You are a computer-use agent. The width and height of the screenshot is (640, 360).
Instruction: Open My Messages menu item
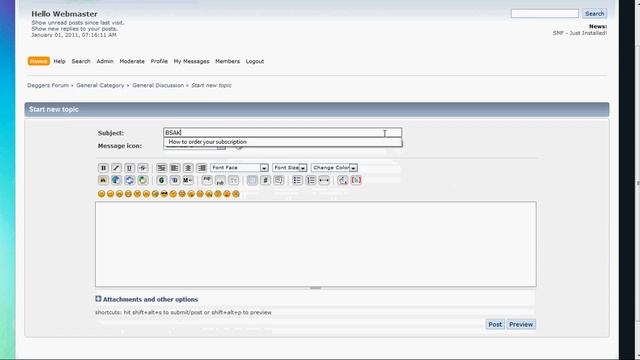tap(191, 61)
